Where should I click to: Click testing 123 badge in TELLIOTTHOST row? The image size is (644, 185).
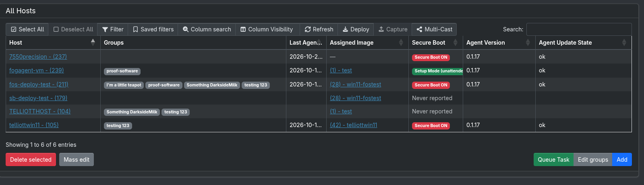tap(176, 112)
